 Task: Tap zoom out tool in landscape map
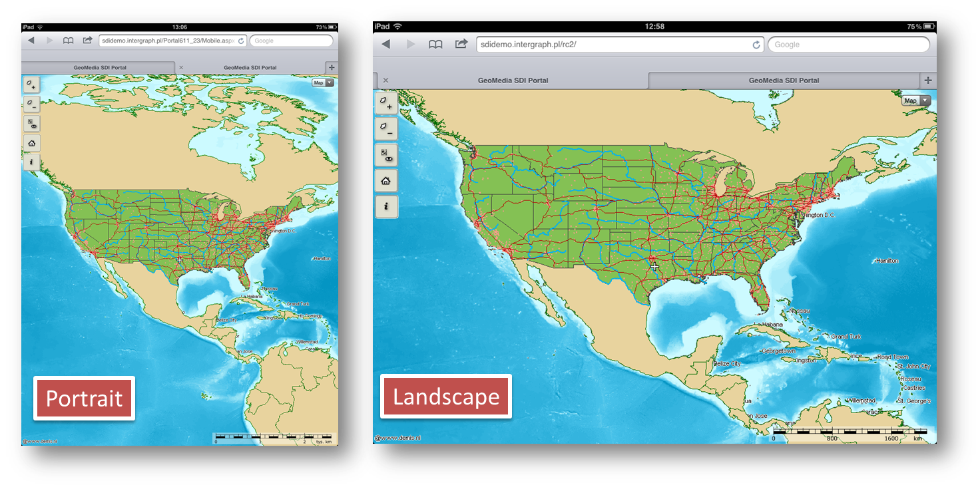click(x=386, y=128)
